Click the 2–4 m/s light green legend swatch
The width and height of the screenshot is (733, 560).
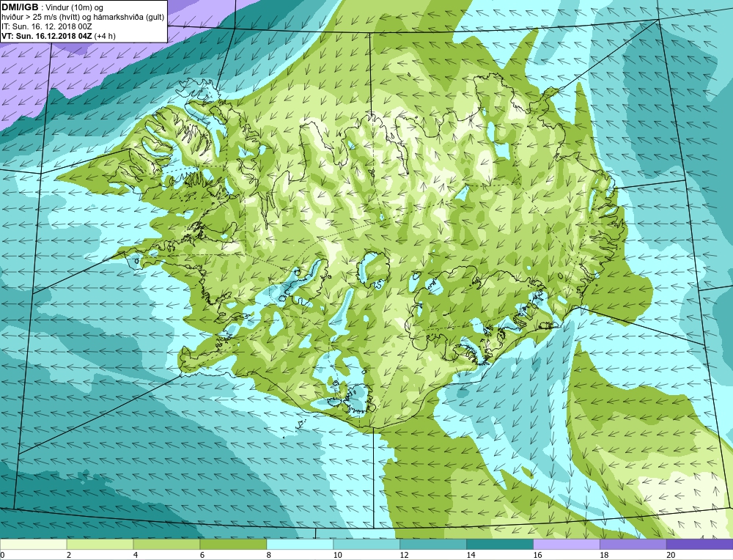point(100,545)
